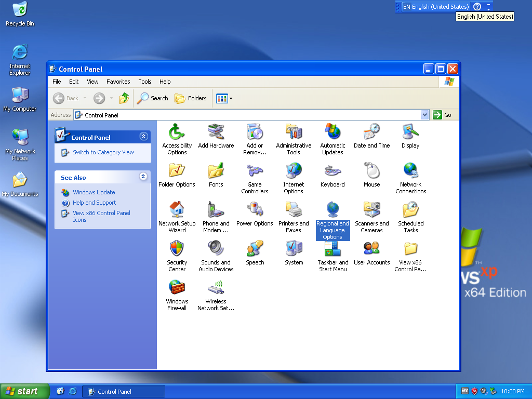Open the View menu
The width and height of the screenshot is (532, 399).
click(x=92, y=82)
